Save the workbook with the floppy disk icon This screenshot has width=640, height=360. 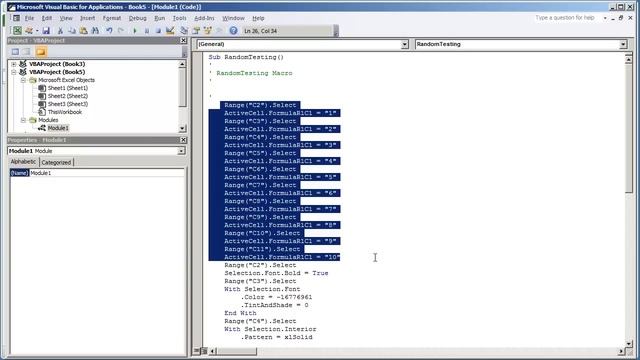tap(46, 31)
